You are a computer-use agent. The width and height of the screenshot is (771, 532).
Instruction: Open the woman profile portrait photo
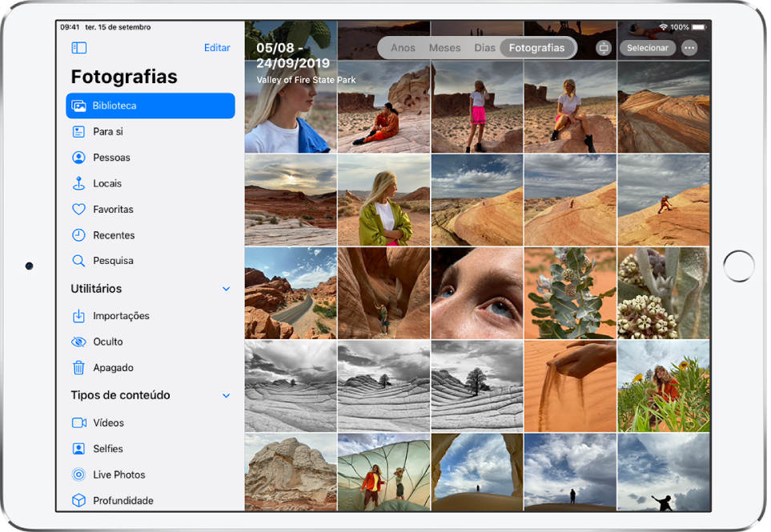[291, 107]
